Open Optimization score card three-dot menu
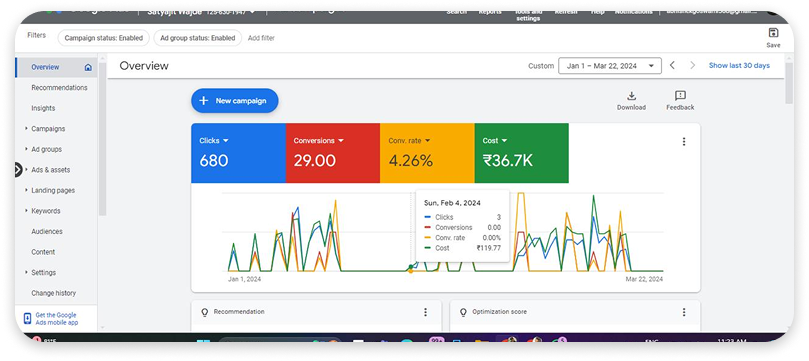Image resolution: width=809 pixels, height=361 pixels. (x=684, y=312)
